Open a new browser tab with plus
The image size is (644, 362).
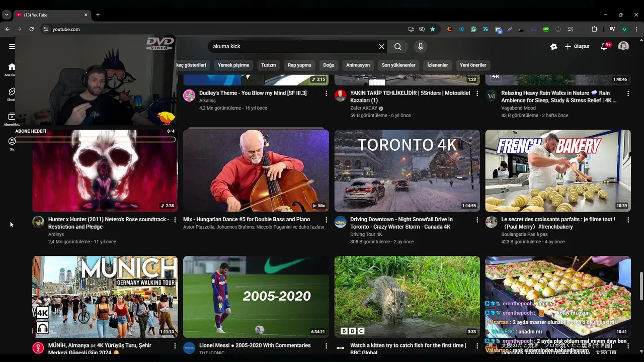[98, 15]
